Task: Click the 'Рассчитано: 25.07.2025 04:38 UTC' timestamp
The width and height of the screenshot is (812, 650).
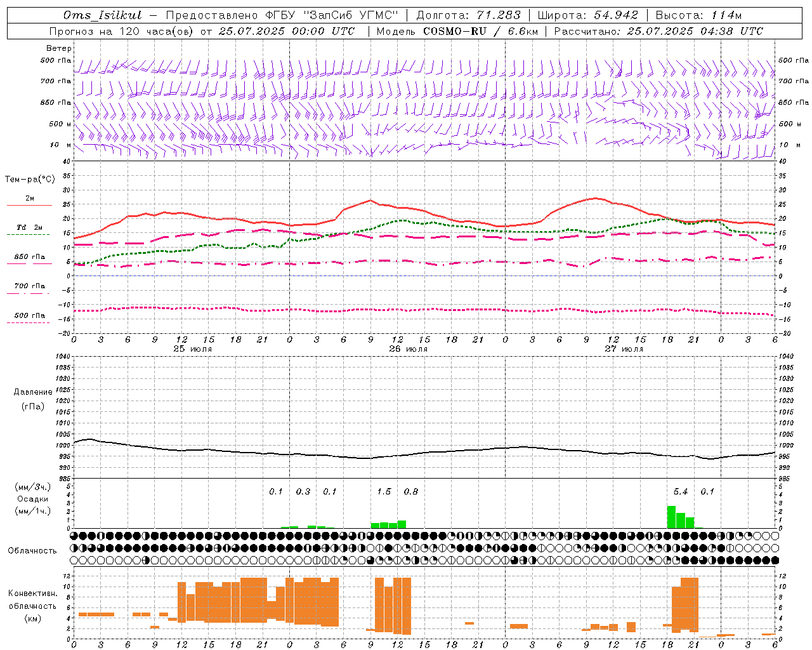Action: [658, 31]
